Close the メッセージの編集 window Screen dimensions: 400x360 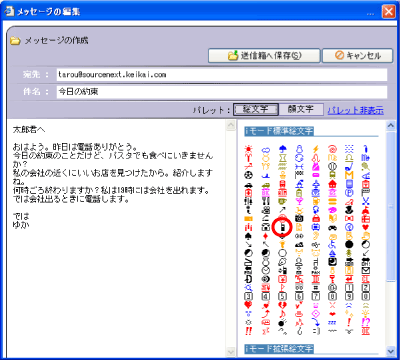pos(389,12)
